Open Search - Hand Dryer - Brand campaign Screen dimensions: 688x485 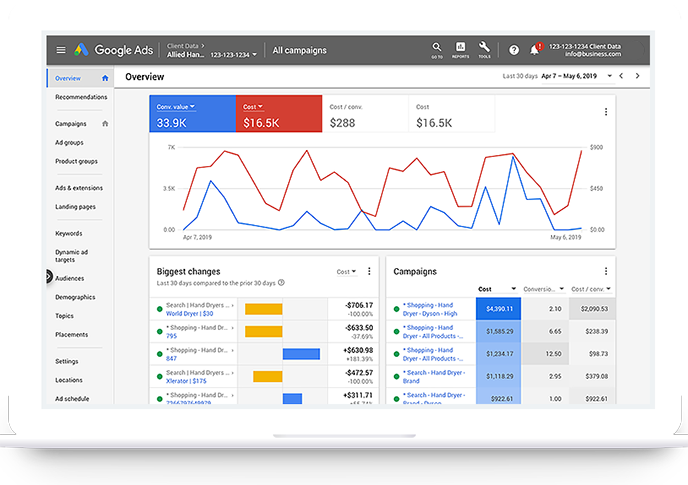coord(434,377)
